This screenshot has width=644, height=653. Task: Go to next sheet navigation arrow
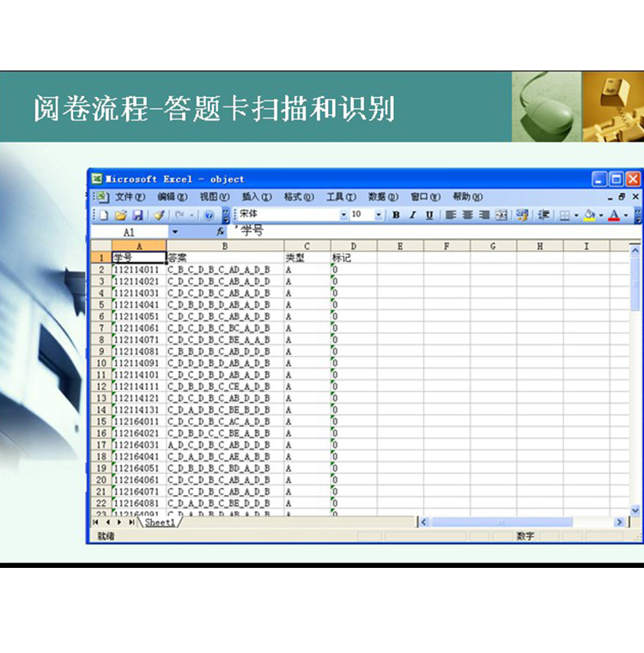(120, 522)
